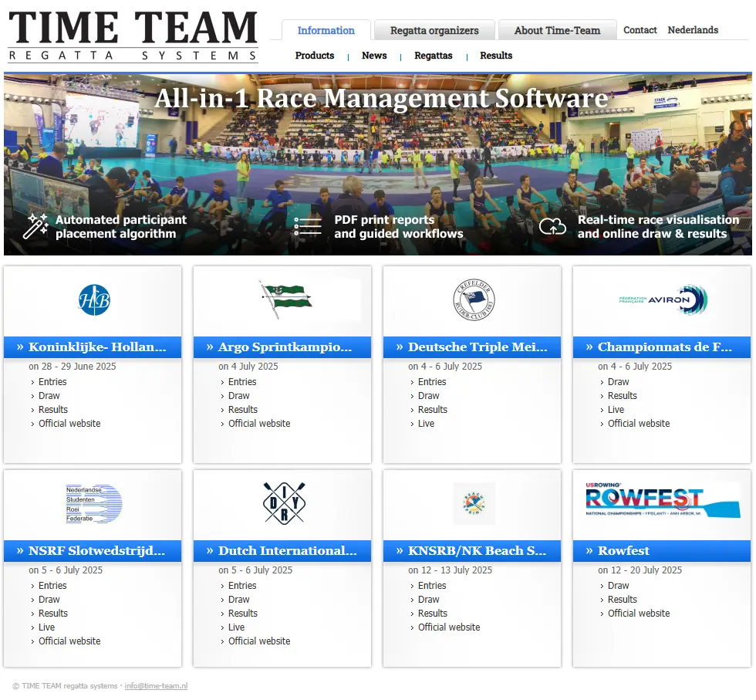This screenshot has height=700, width=756.
Task: Click the Crefelder Ruder-Club round logo
Action: point(474,299)
